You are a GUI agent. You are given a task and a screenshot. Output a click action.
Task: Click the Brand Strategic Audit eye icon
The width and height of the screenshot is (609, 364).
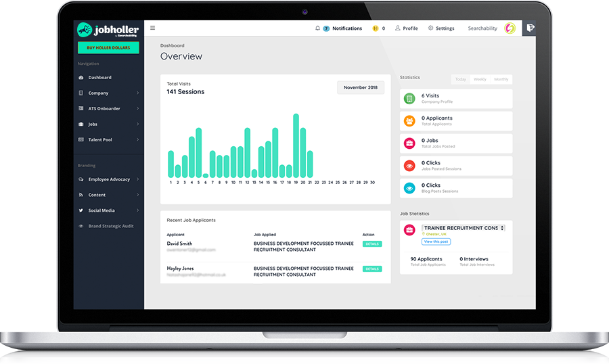click(81, 226)
